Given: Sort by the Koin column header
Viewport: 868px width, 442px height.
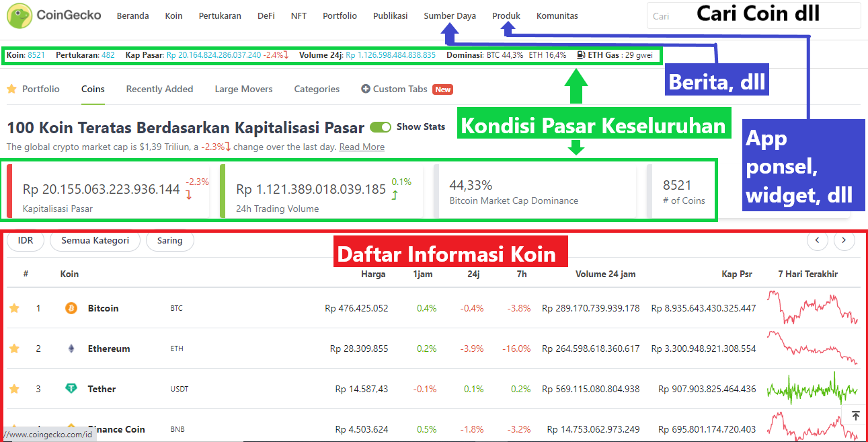Looking at the screenshot, I should pyautogui.click(x=69, y=274).
